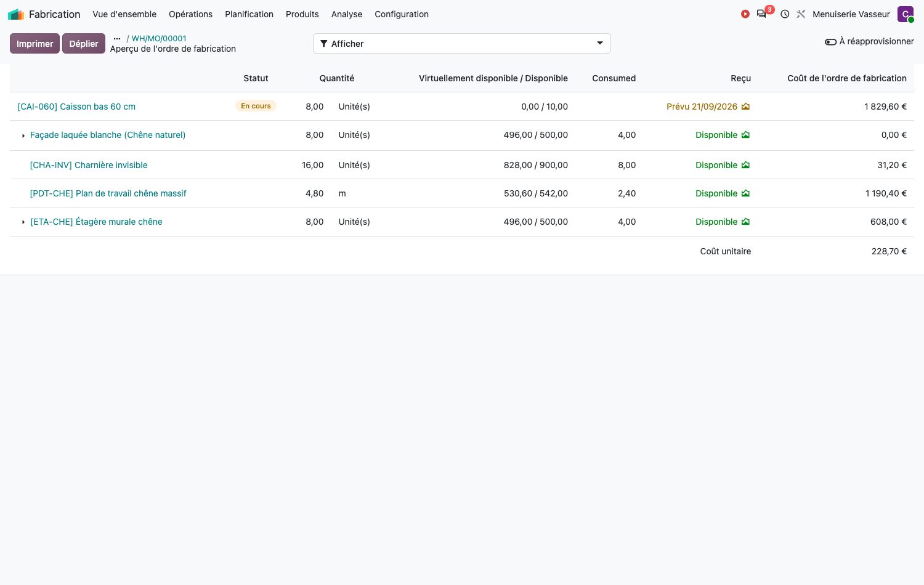Select the 1 829,60 € cost value
924x585 pixels.
click(x=885, y=107)
